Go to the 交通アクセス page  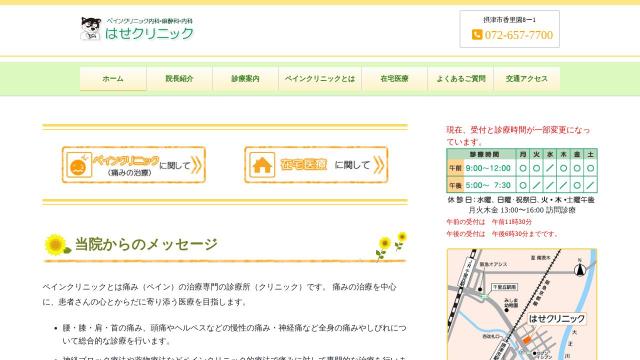527,79
